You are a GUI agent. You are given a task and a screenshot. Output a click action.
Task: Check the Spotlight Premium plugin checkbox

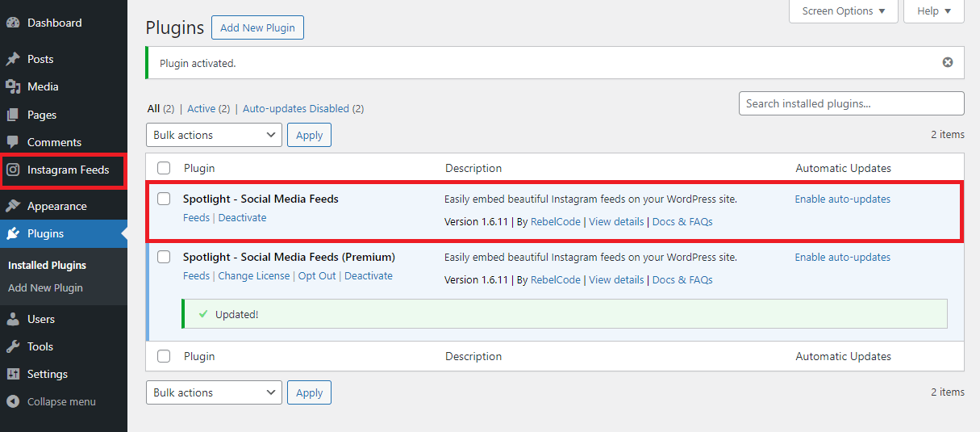pyautogui.click(x=164, y=257)
